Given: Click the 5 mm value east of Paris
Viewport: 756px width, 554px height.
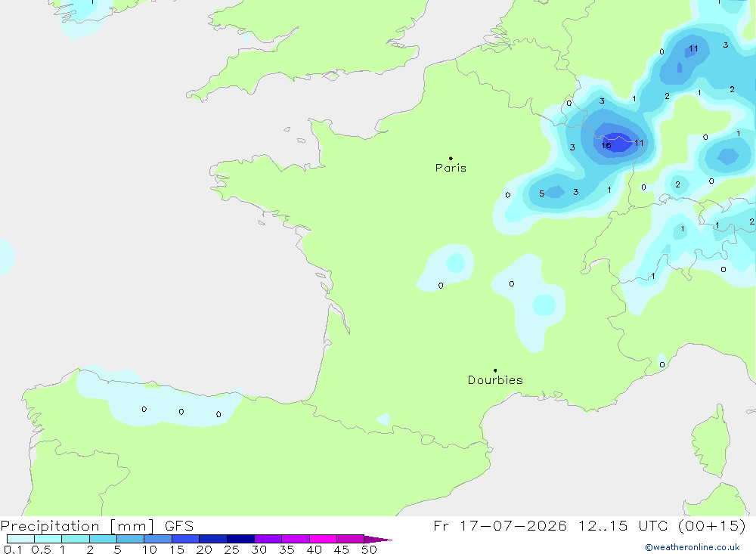Looking at the screenshot, I should (x=541, y=193).
